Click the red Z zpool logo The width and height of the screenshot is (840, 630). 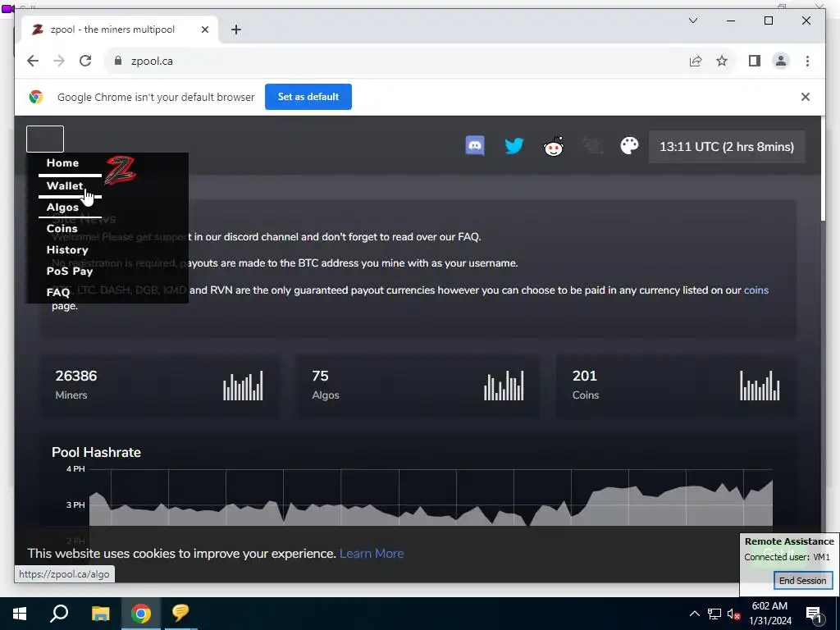point(121,171)
